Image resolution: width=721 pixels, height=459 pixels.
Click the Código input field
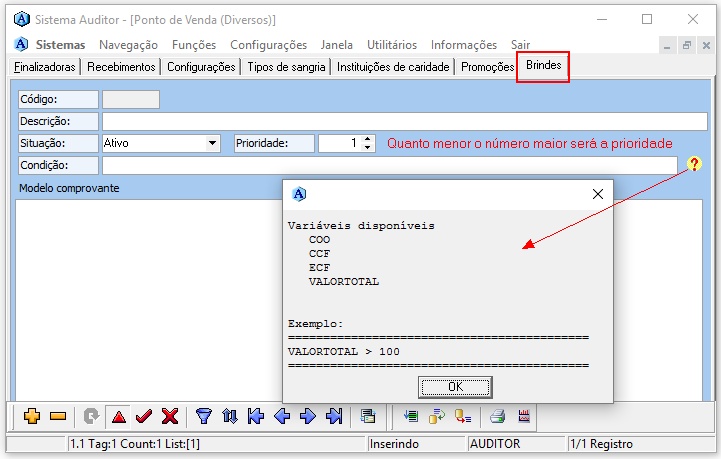tap(131, 99)
